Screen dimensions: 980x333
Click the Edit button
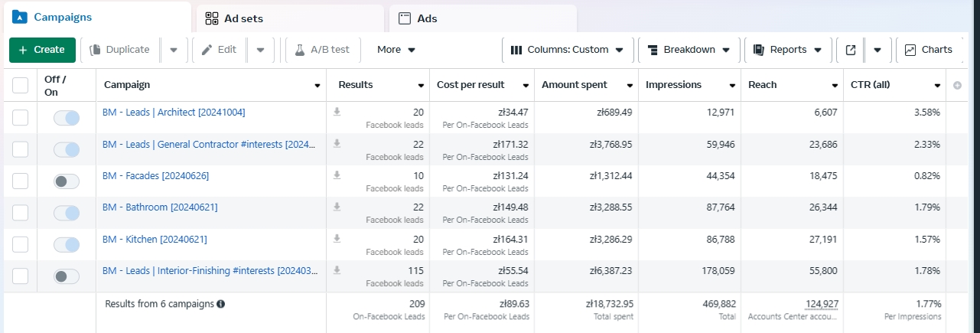pos(219,50)
